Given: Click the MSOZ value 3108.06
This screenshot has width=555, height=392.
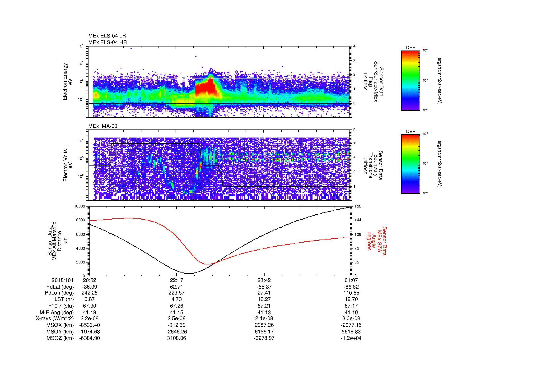Looking at the screenshot, I should tap(177, 338).
